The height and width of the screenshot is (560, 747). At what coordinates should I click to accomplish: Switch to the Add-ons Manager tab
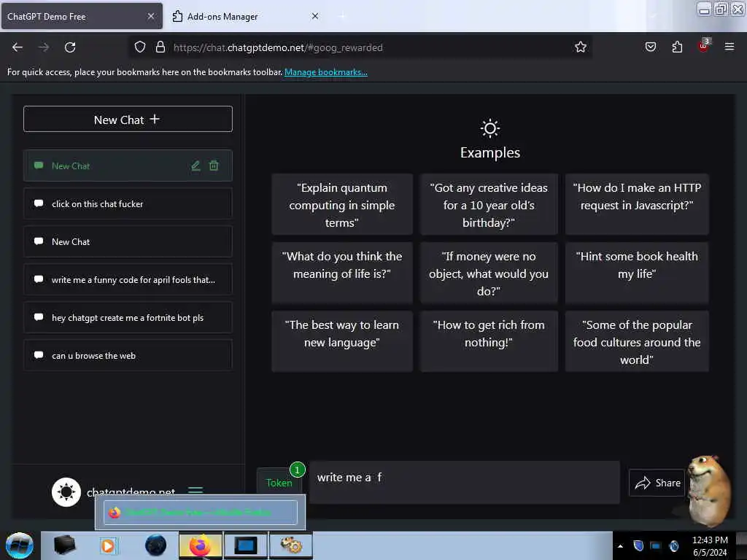click(x=245, y=16)
